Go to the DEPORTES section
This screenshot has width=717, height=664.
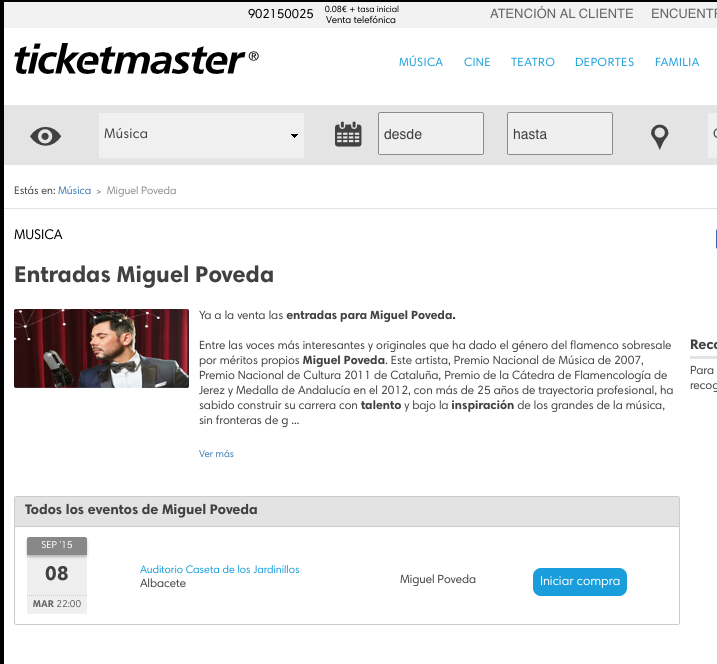pyautogui.click(x=605, y=62)
